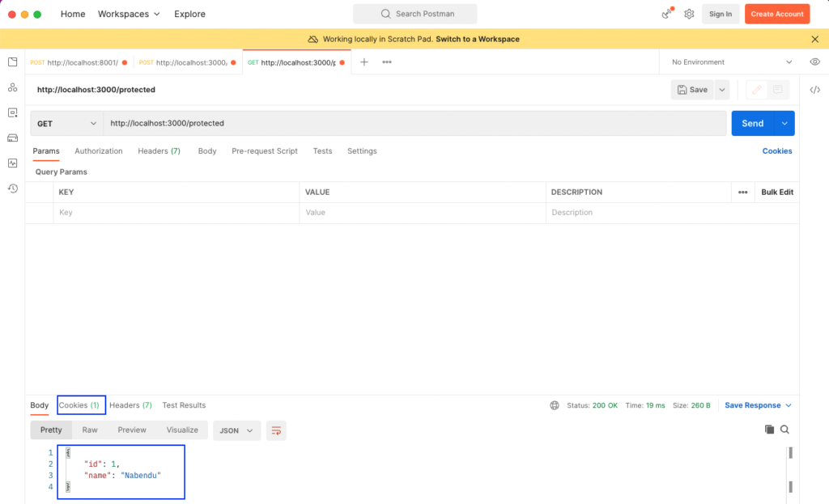Image resolution: width=829 pixels, height=504 pixels.
Task: Open the request Headers (7) tab
Action: [x=159, y=151]
